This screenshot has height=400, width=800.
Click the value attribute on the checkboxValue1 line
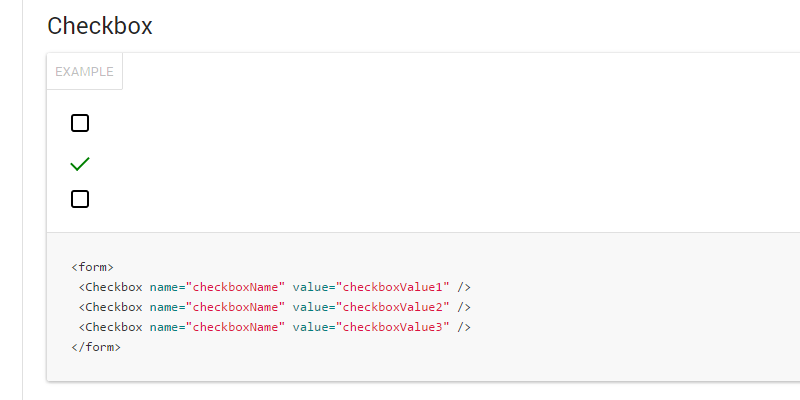click(x=310, y=287)
